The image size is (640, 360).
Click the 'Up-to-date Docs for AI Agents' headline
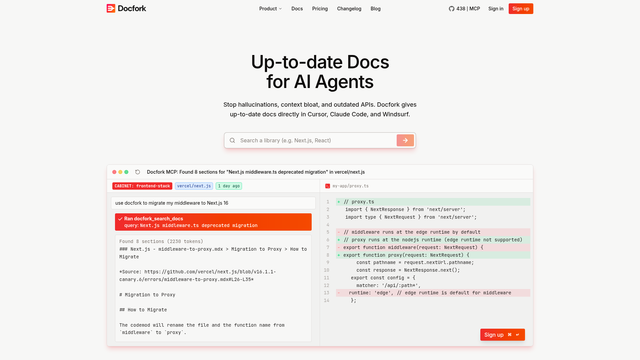tap(320, 72)
